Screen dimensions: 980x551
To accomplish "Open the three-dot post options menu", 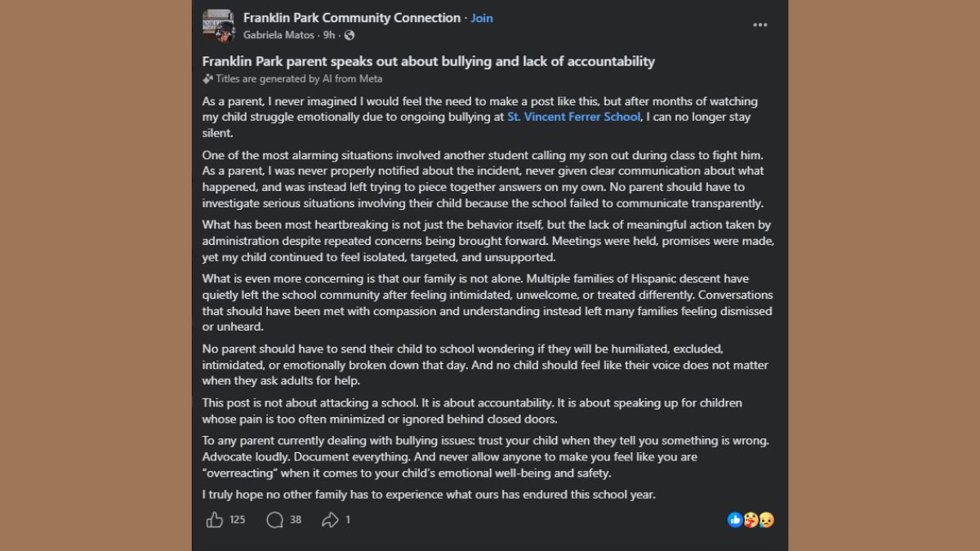I will (x=760, y=25).
